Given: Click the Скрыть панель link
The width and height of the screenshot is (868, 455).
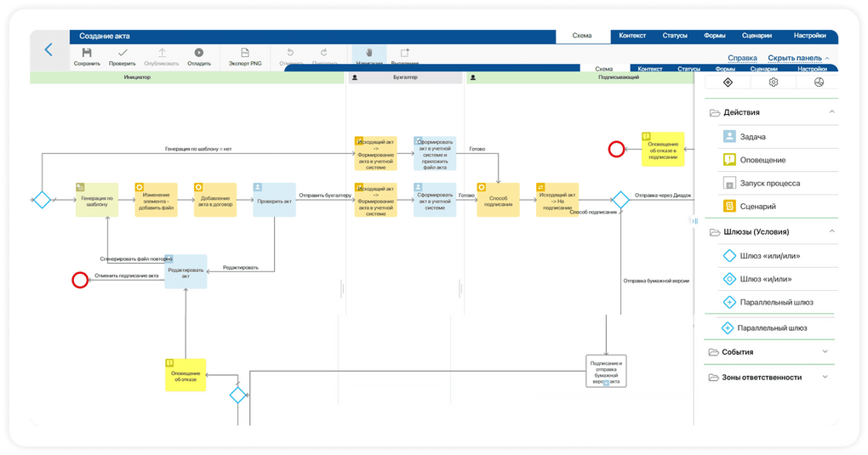Looking at the screenshot, I should [x=795, y=58].
